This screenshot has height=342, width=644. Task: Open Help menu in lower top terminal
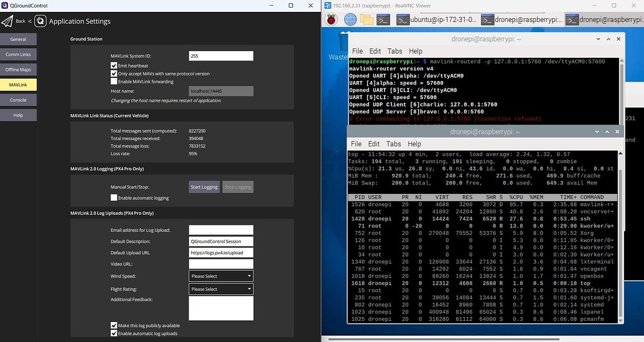tap(414, 144)
